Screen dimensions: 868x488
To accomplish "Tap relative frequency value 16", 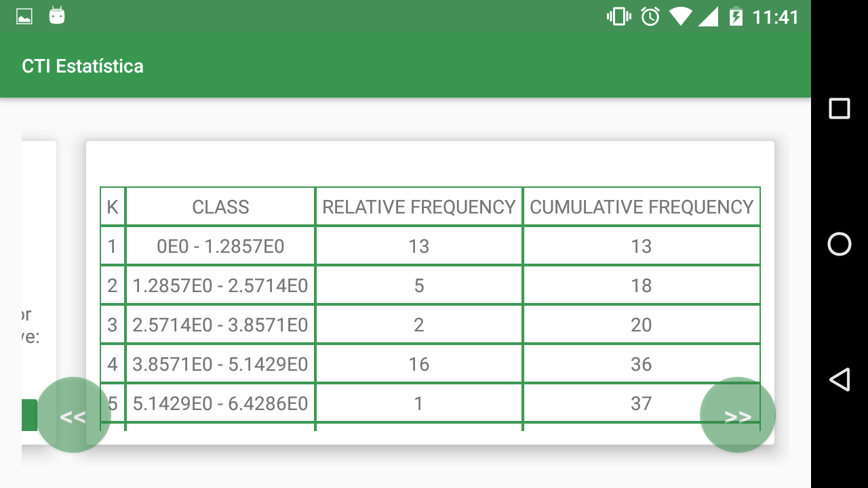I will point(419,364).
